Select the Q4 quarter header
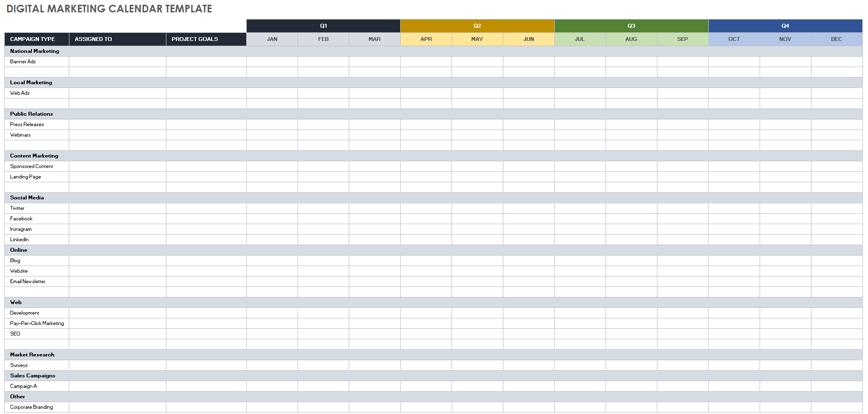 (785, 26)
